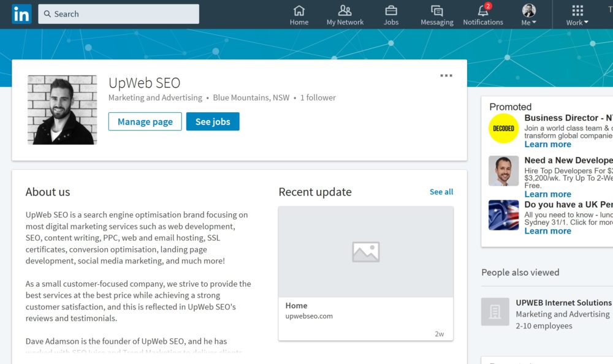This screenshot has height=364, width=613.
Task: Click the See jobs button
Action: [x=213, y=121]
